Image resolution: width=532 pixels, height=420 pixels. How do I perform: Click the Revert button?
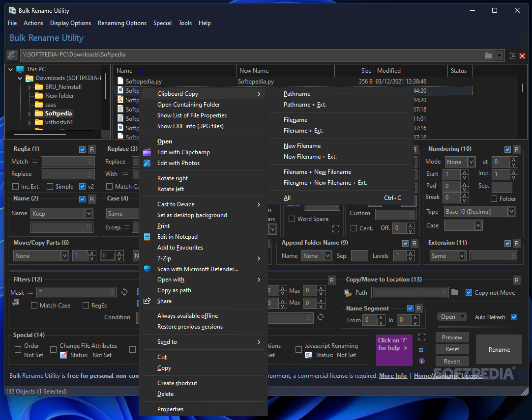pyautogui.click(x=452, y=362)
